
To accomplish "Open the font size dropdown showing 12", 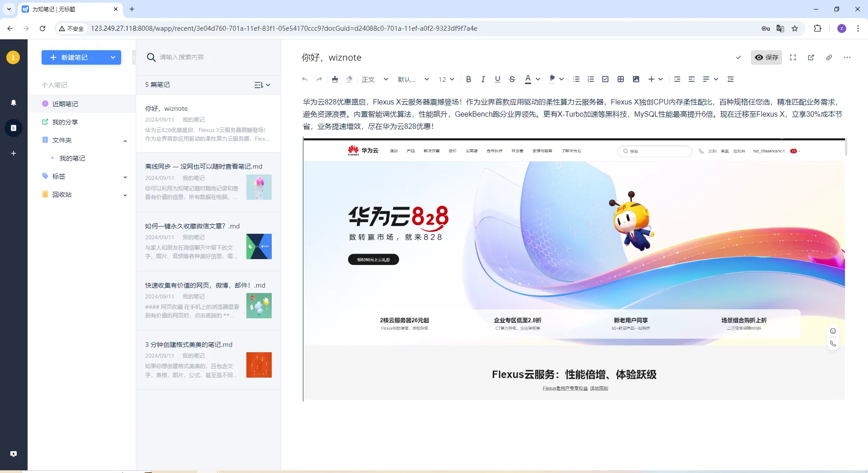I will click(446, 79).
